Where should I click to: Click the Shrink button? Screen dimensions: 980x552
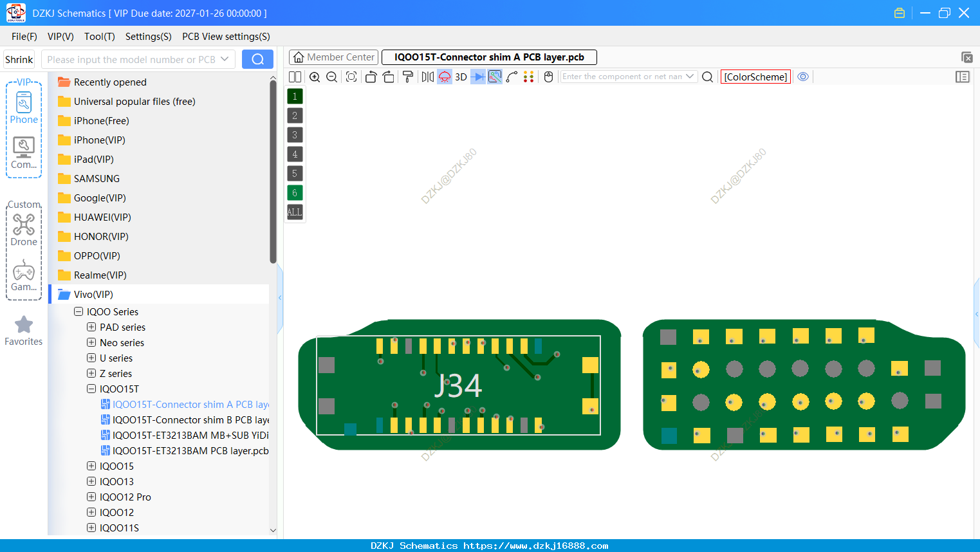point(19,59)
